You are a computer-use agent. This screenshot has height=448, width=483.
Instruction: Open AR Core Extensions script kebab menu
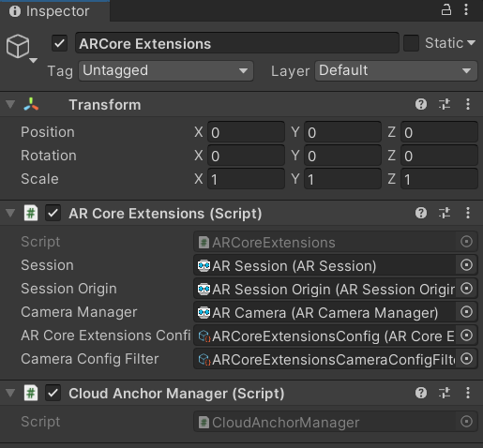[x=468, y=213]
